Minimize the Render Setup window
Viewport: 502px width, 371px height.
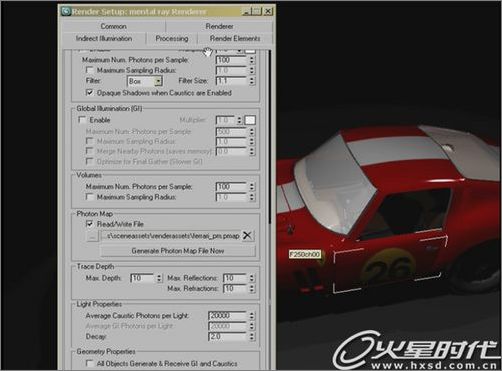point(247,12)
